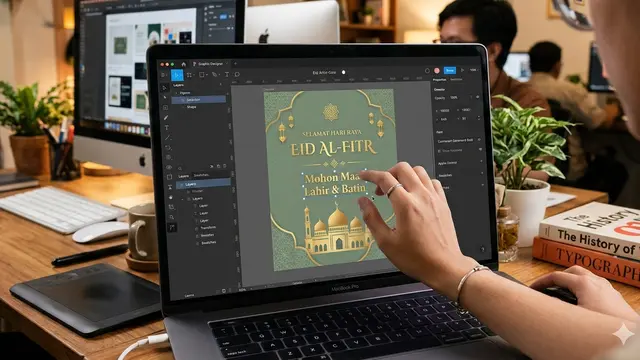The image size is (640, 360).
Task: Expand the Apple General section chevron
Action: (x=481, y=162)
